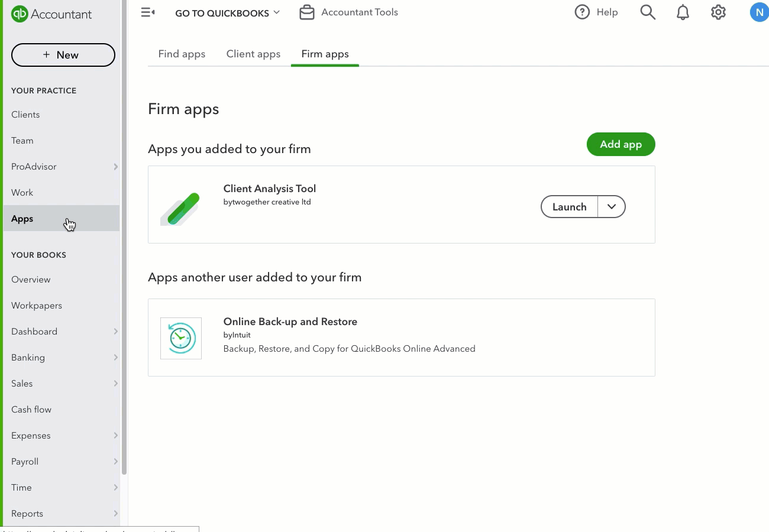The width and height of the screenshot is (769, 532).
Task: Expand the Launch button dropdown arrow
Action: click(x=612, y=207)
